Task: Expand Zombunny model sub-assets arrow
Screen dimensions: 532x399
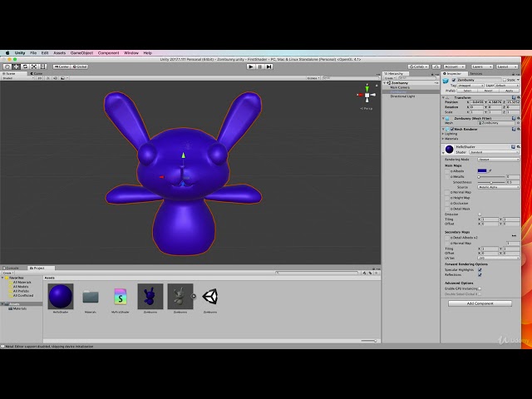Action: (x=194, y=296)
